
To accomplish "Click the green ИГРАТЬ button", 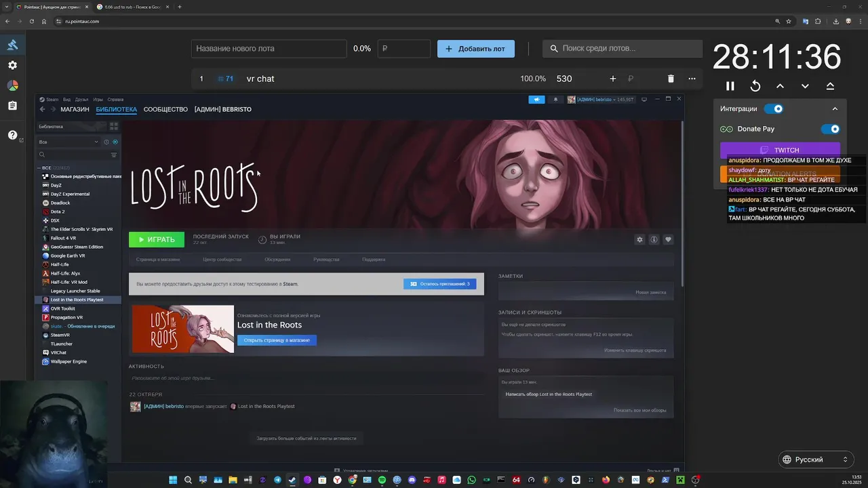I will click(157, 239).
